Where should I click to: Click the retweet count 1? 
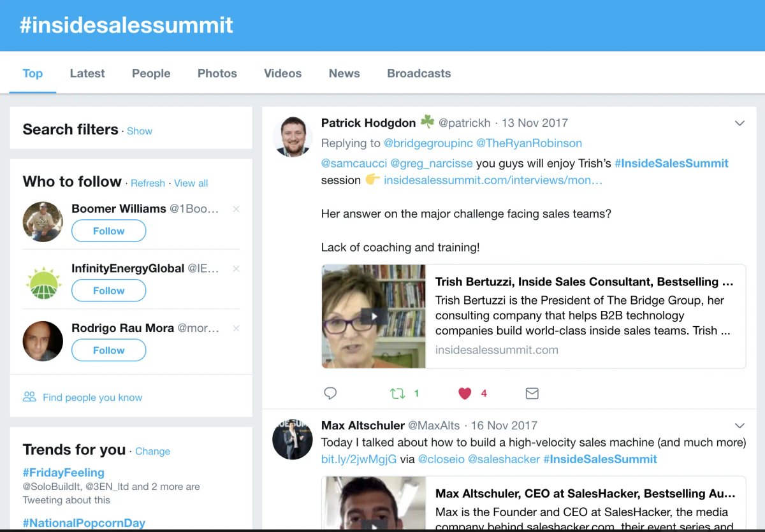point(417,394)
